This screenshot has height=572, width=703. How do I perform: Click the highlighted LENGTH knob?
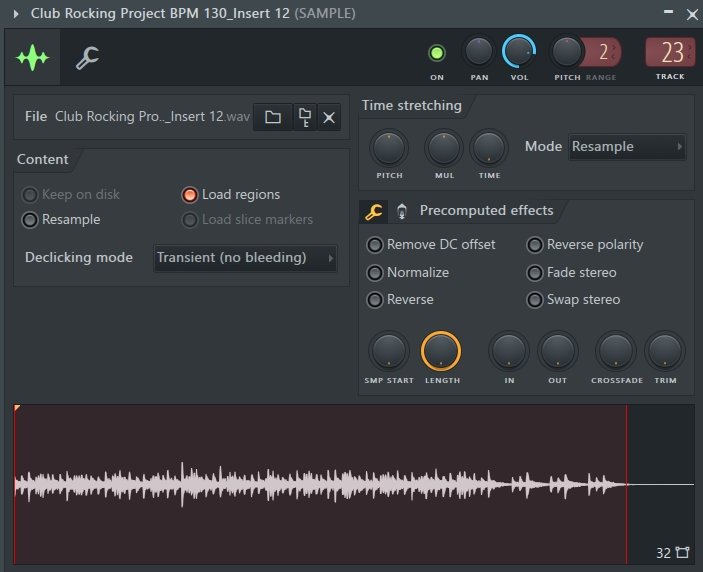coord(441,351)
